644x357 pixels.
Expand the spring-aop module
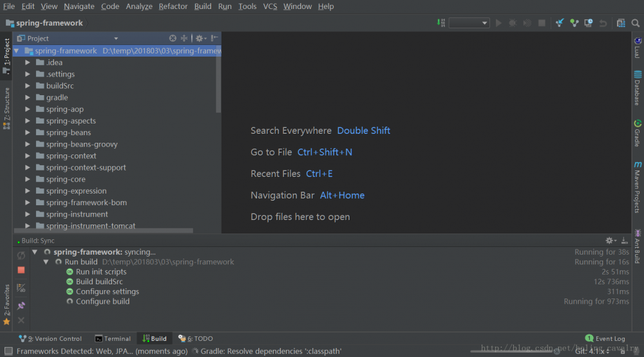click(28, 109)
